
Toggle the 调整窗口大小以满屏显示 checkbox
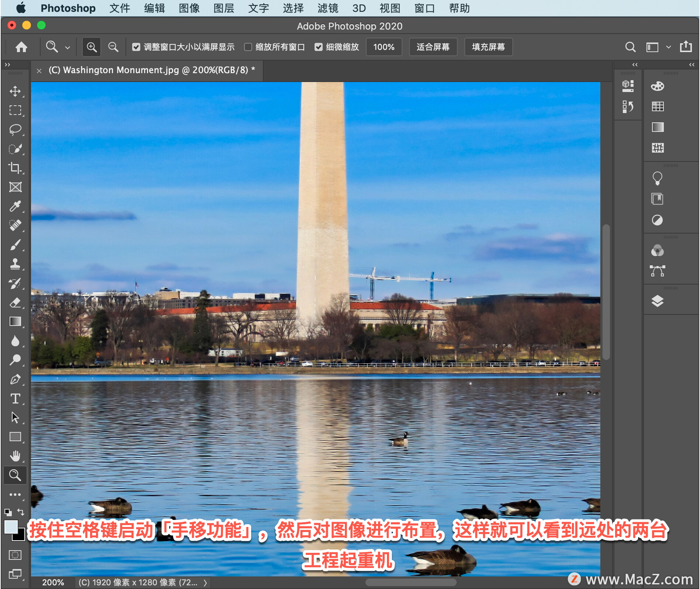point(136,47)
